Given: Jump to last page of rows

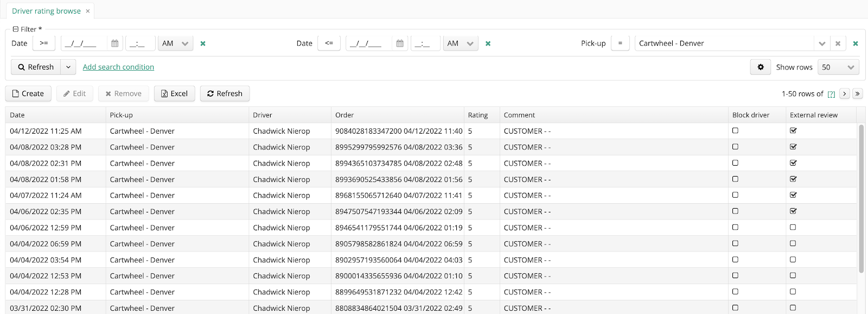Looking at the screenshot, I should click(x=858, y=93).
